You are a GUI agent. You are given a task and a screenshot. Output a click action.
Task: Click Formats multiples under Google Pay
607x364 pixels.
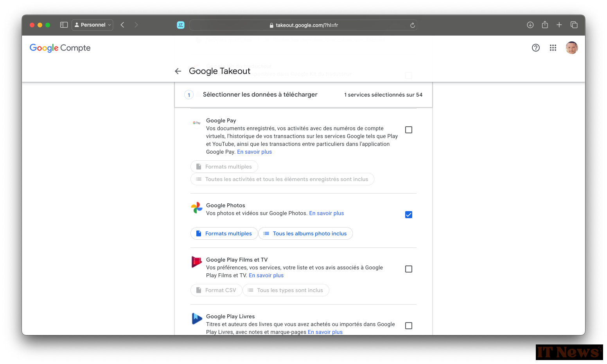[x=224, y=167]
